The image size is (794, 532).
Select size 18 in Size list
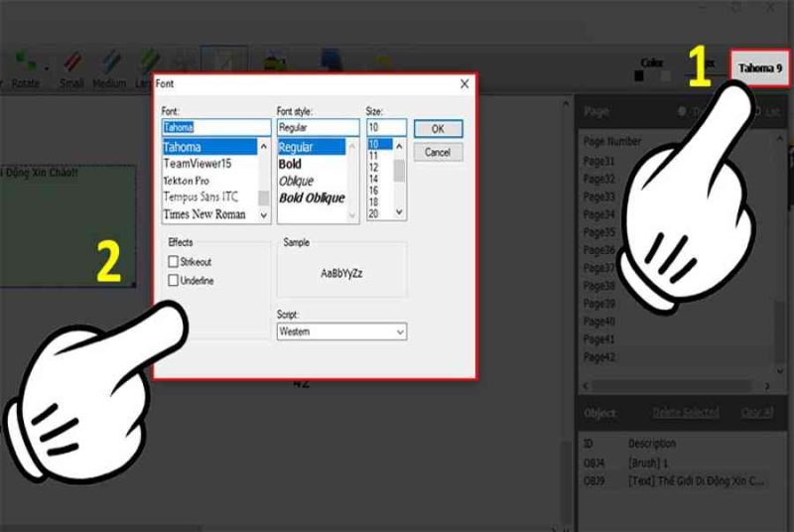380,202
